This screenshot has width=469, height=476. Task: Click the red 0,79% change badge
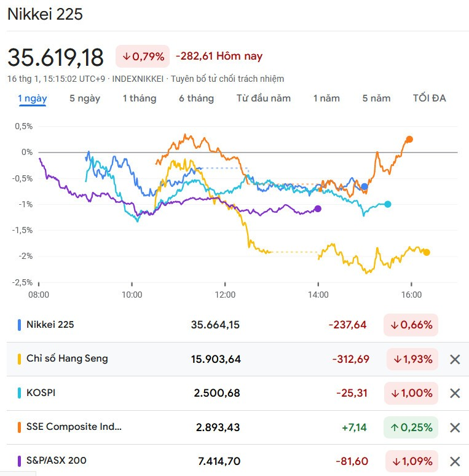pos(143,57)
